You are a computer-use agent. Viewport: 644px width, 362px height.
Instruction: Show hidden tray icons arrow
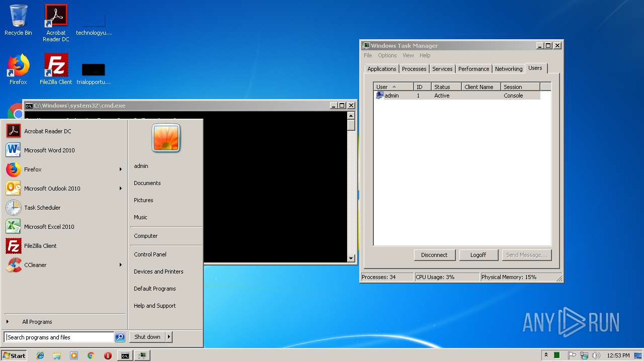coord(546,355)
